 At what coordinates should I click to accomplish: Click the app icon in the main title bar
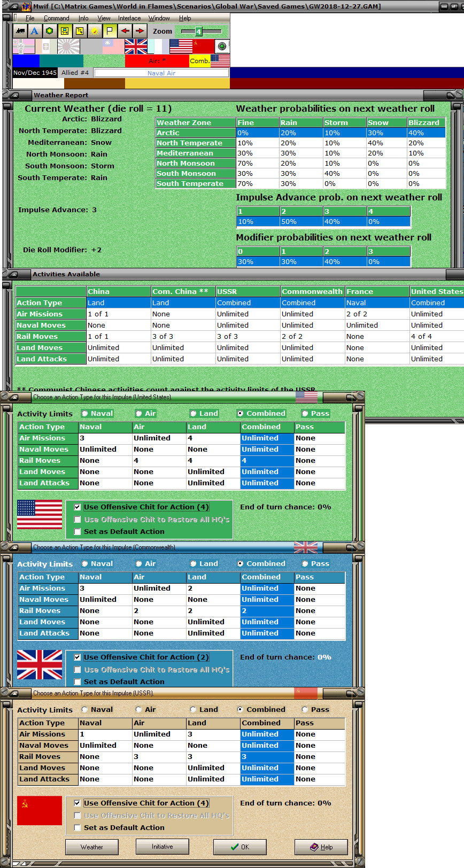click(x=26, y=6)
